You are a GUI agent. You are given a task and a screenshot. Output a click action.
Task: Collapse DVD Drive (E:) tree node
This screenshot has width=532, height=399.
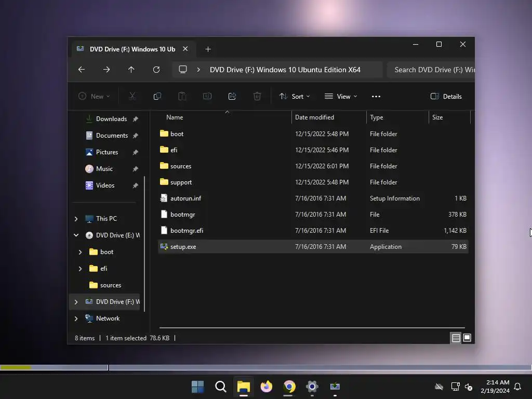[x=76, y=235]
